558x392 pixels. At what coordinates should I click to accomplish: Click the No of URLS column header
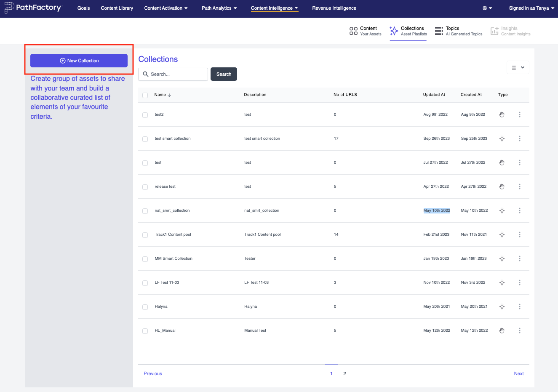tap(345, 95)
